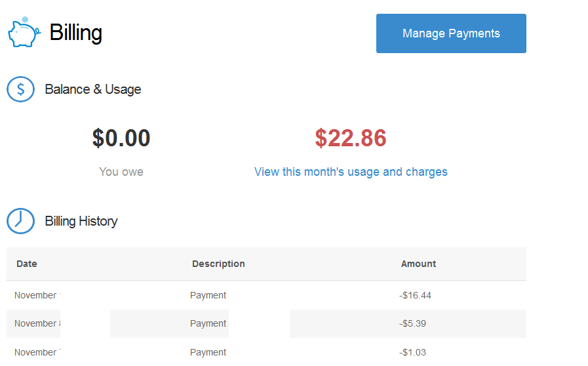588x366 pixels.
Task: Click the November date in -$16.44 row
Action: point(37,295)
